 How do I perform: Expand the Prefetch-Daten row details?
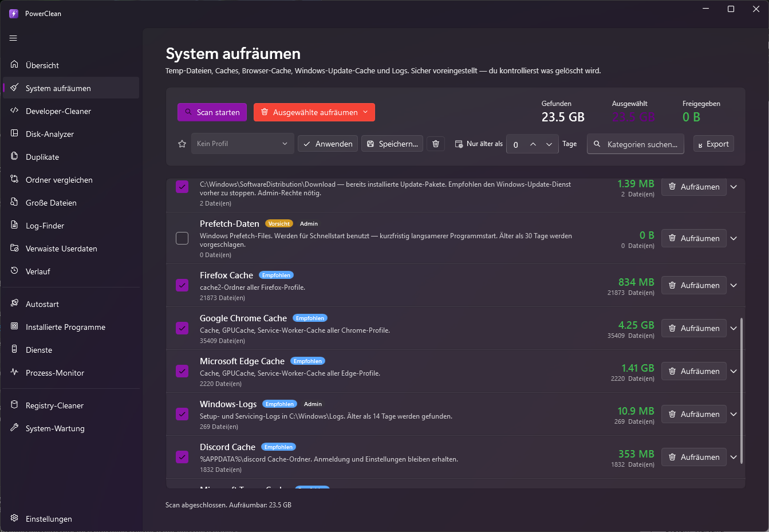point(733,238)
